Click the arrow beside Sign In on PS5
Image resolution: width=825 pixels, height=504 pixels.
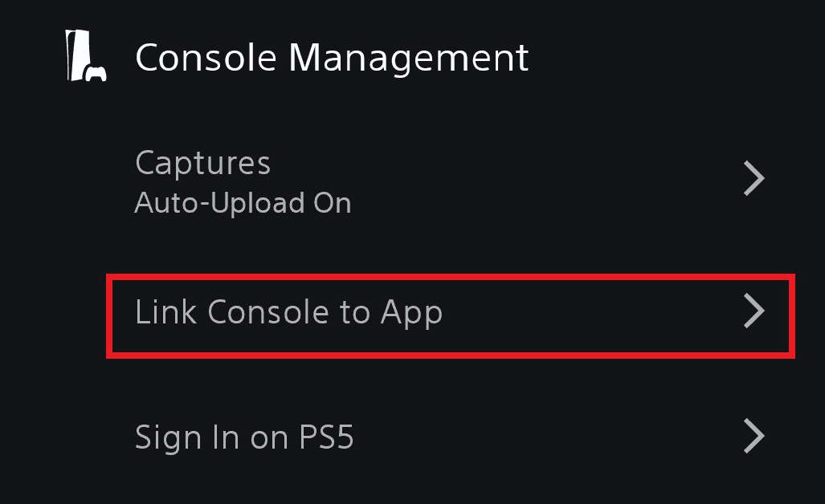pos(753,437)
